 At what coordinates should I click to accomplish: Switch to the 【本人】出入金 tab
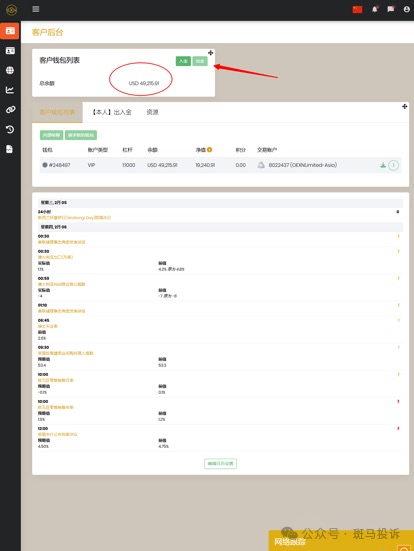(x=111, y=112)
